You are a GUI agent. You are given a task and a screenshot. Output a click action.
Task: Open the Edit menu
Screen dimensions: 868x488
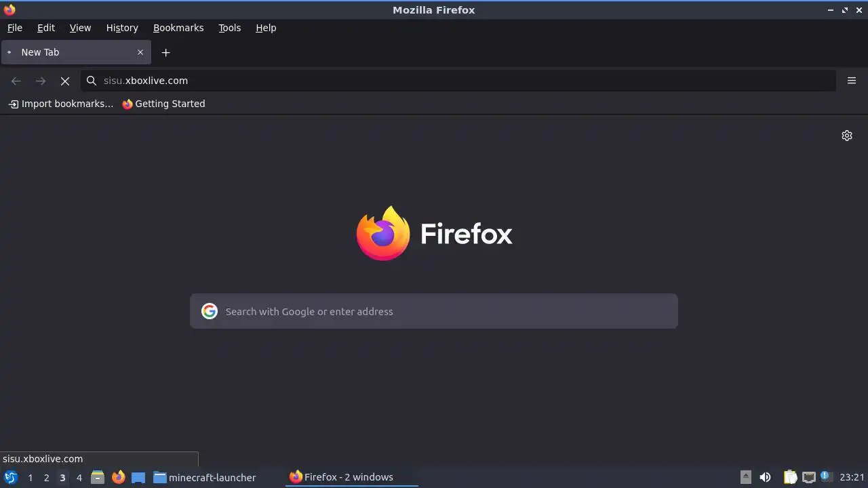click(x=46, y=28)
